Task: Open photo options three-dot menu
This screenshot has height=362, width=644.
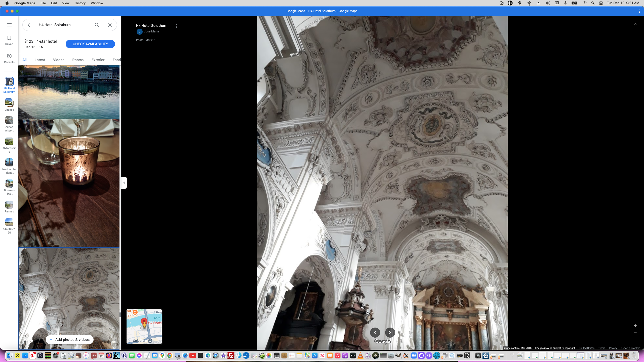Action: [176, 26]
